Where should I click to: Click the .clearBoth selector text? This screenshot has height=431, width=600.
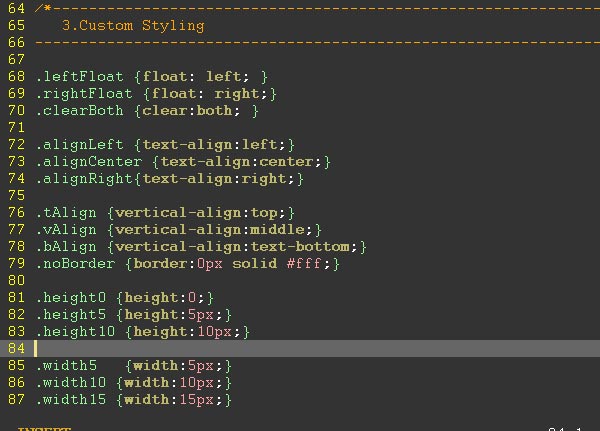(x=80, y=111)
